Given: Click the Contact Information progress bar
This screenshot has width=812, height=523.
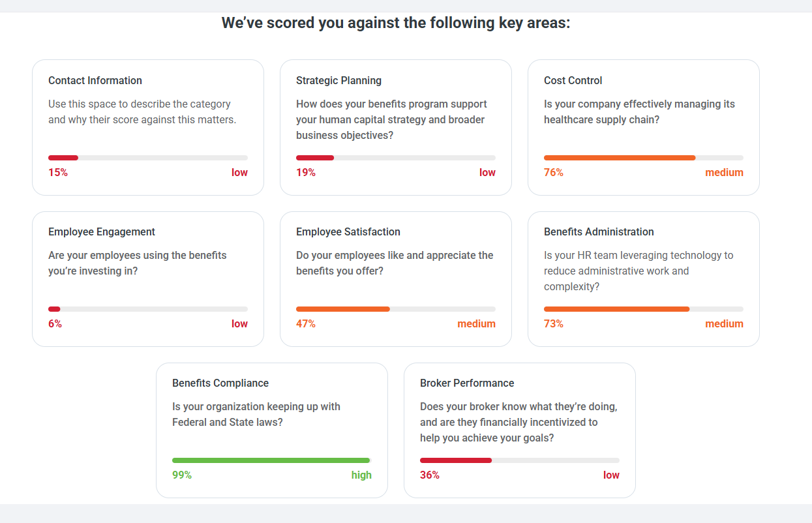Looking at the screenshot, I should point(148,158).
